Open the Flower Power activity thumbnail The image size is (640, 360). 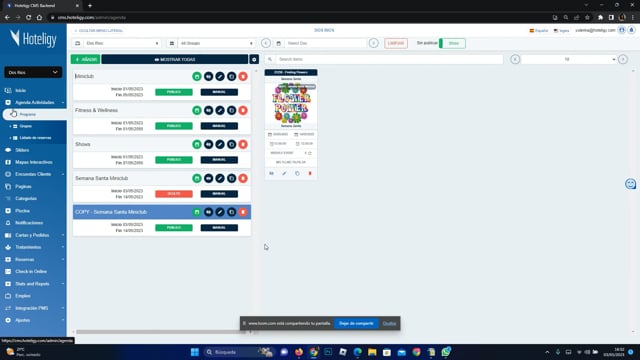point(291,104)
